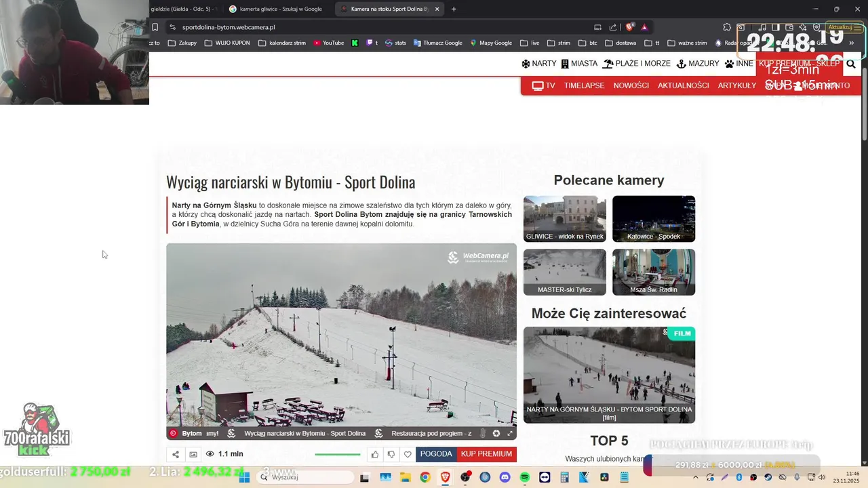Open the Zakupy bookmark folder

coord(182,43)
